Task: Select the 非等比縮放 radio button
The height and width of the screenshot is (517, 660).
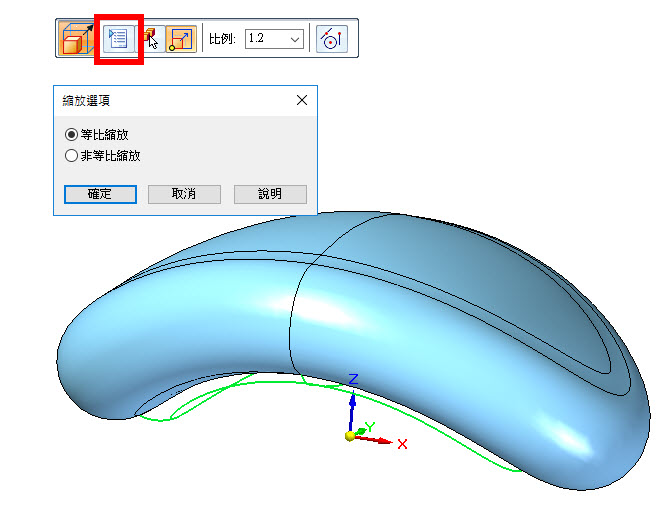Action: tap(71, 156)
